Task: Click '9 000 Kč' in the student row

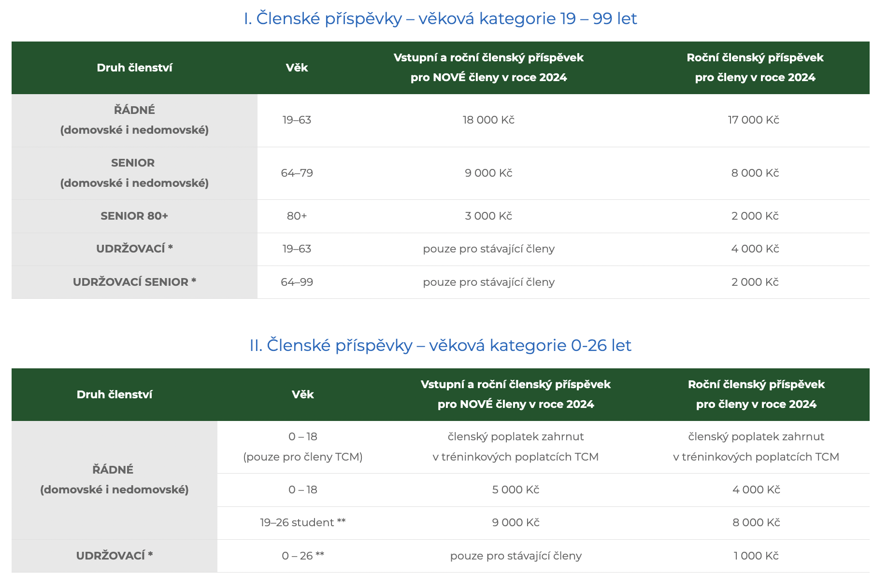Action: coord(516,522)
